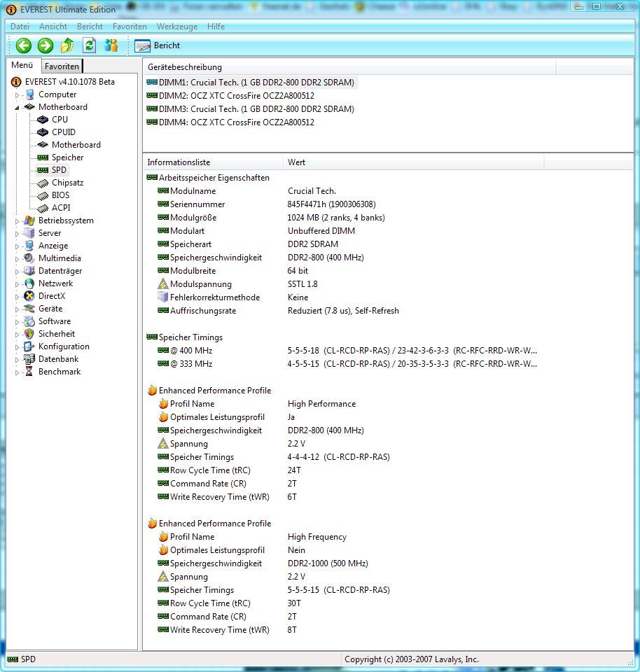Viewport: 640px width, 672px height.
Task: Select the Fehlerkorrekturmethode row
Action: click(x=232, y=297)
